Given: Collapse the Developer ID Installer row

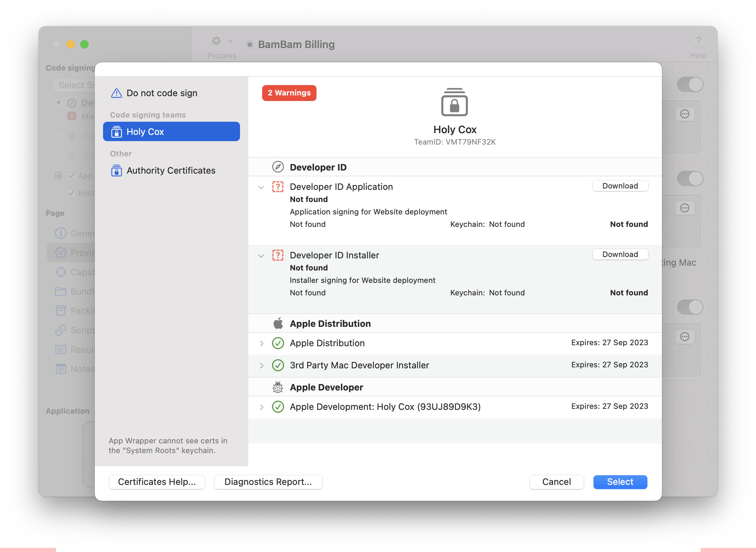Looking at the screenshot, I should point(261,256).
